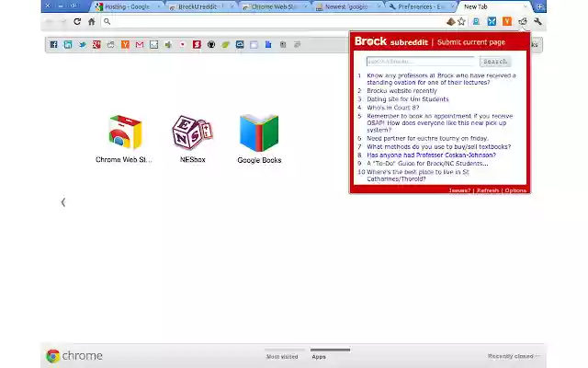Viewport: 588px width, 368px height.
Task: Open the Submit current page link
Action: tap(471, 42)
